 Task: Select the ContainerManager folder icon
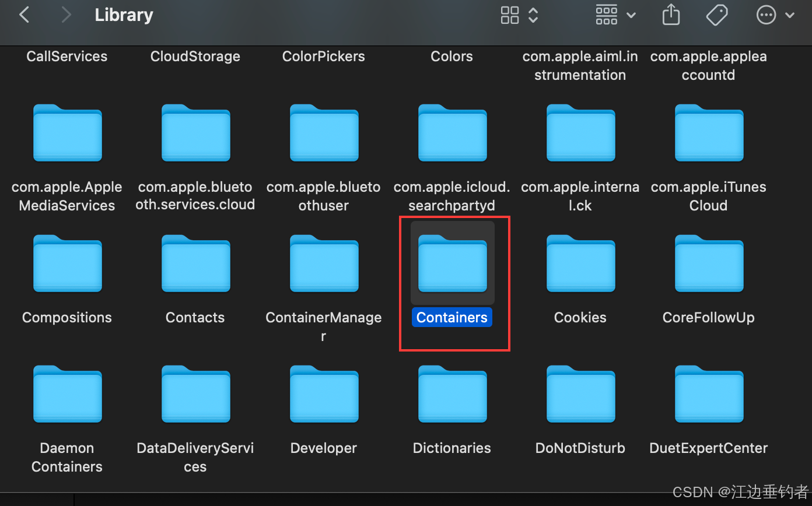[324, 263]
